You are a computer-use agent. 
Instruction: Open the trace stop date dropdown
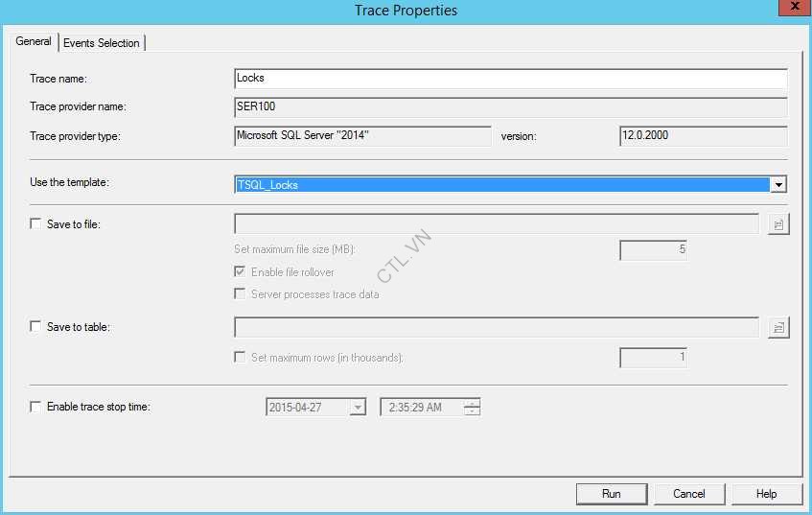(358, 408)
